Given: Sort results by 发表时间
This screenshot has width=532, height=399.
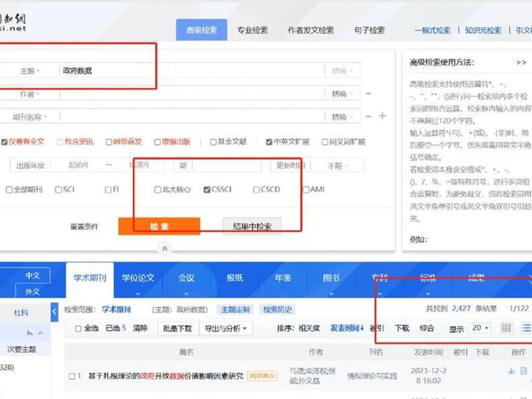Looking at the screenshot, I should point(347,328).
